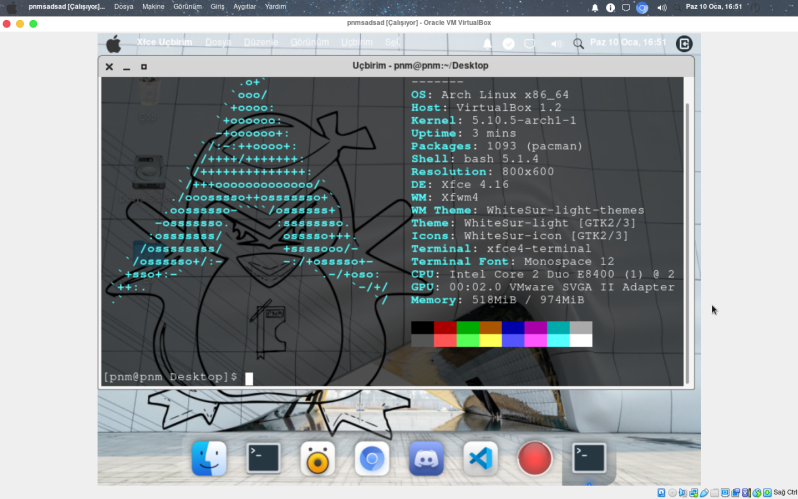Click the Resolution: 800x600 line
The image size is (798, 499).
click(x=482, y=172)
